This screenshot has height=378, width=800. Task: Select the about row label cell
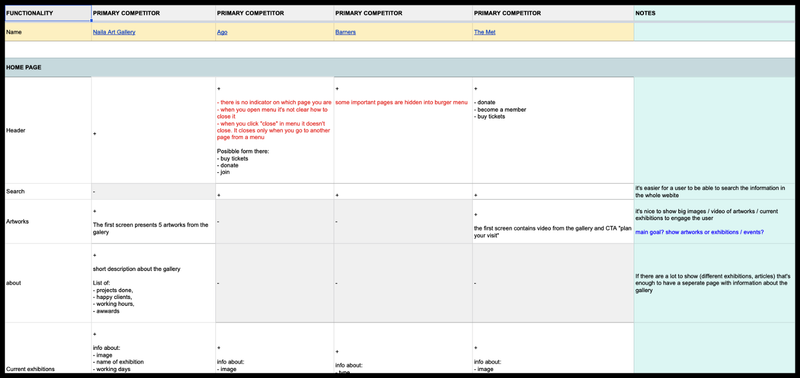48,283
